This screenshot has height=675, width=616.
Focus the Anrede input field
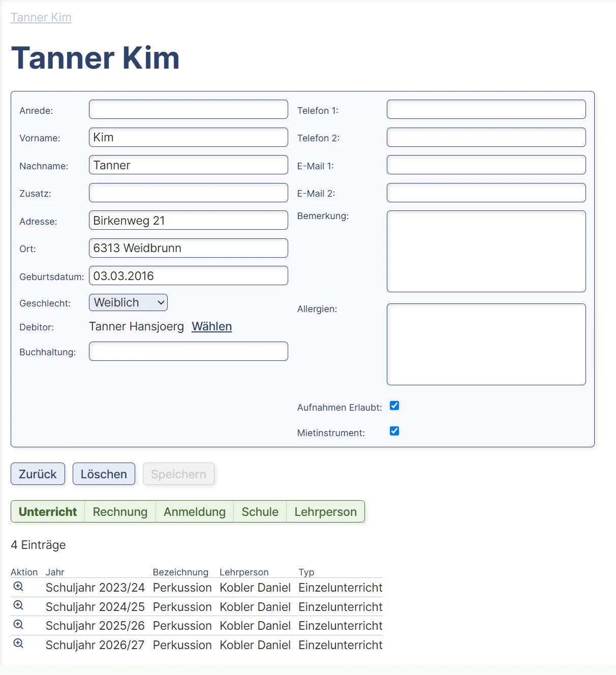(x=189, y=109)
